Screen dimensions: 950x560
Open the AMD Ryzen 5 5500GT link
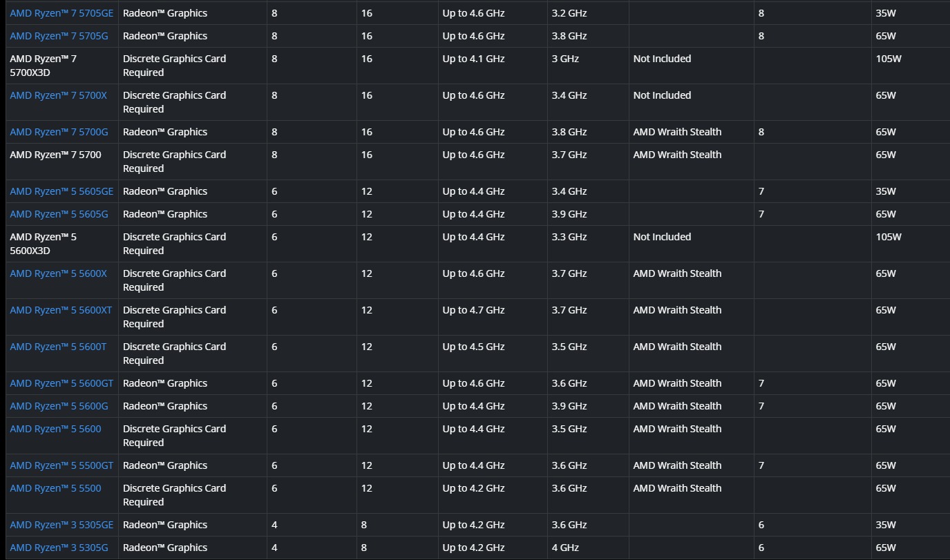click(61, 465)
